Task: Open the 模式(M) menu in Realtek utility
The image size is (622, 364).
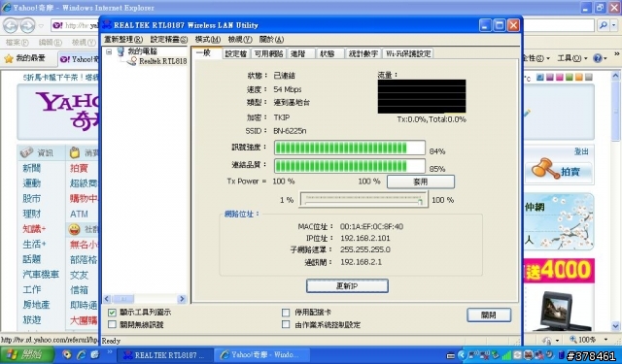Action: coord(207,39)
